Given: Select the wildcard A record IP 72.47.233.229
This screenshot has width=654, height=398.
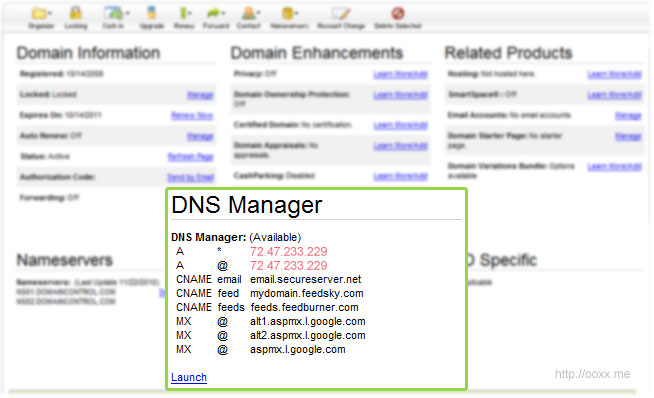Looking at the screenshot, I should 289,252.
